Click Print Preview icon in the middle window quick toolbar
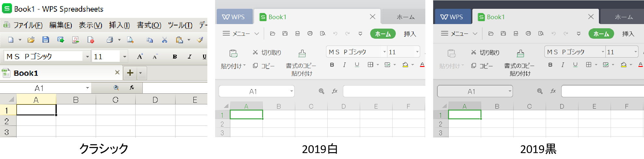The image size is (644, 159). [x=322, y=33]
